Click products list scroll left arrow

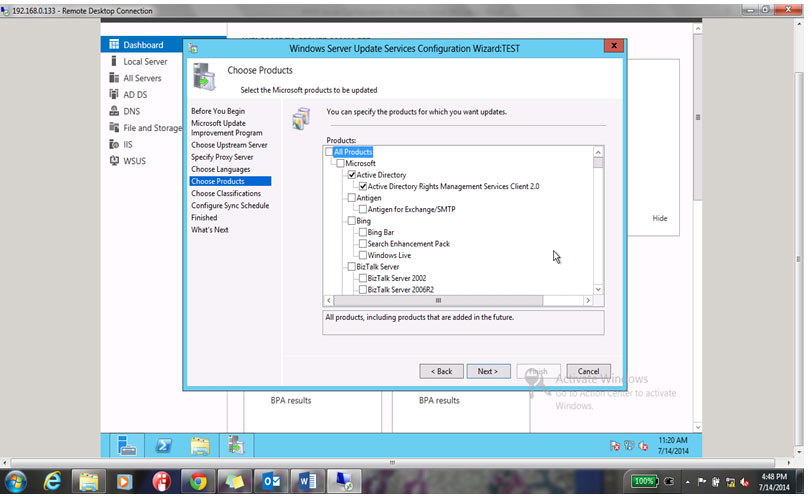point(329,300)
